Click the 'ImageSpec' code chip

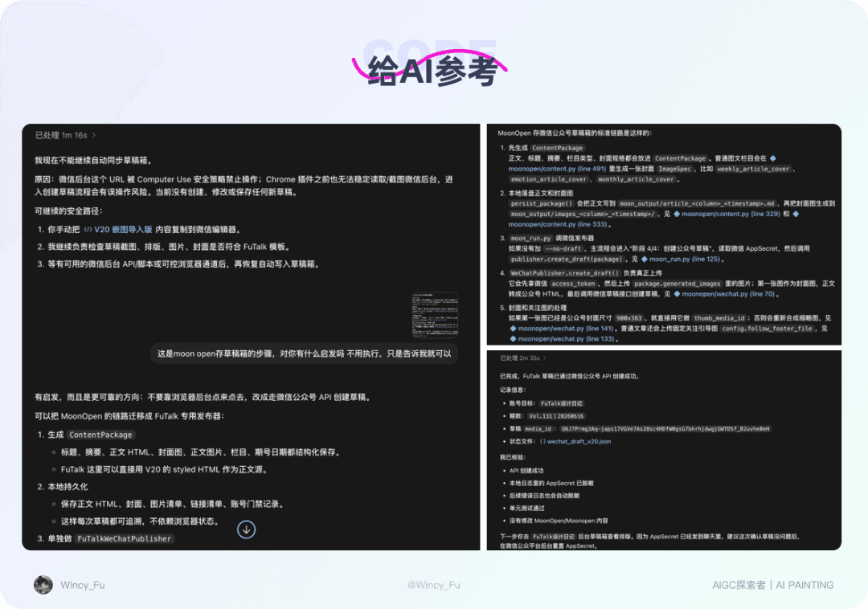coord(674,169)
